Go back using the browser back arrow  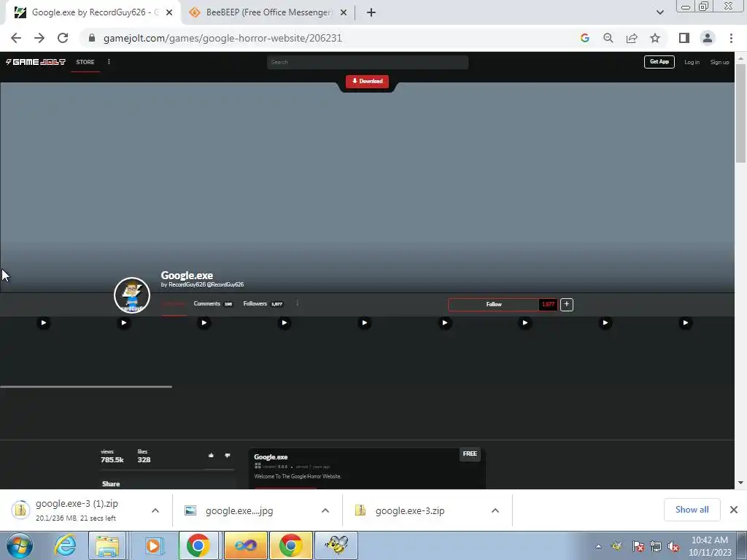coord(16,38)
